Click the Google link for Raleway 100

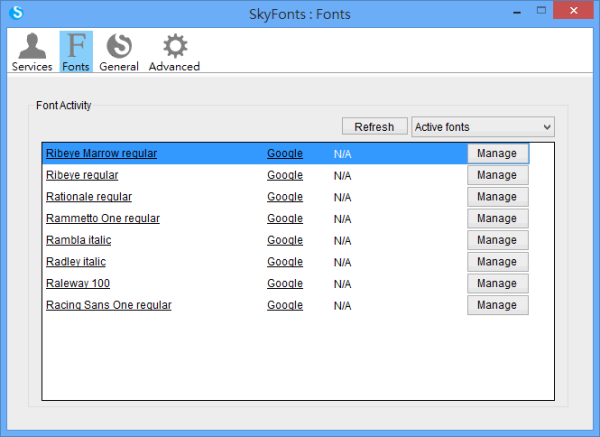click(x=284, y=284)
